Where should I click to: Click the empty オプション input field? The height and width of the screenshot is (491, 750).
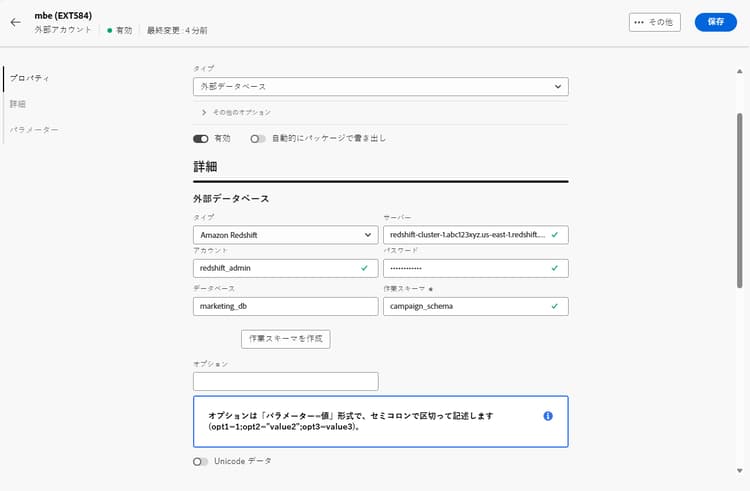[286, 382]
